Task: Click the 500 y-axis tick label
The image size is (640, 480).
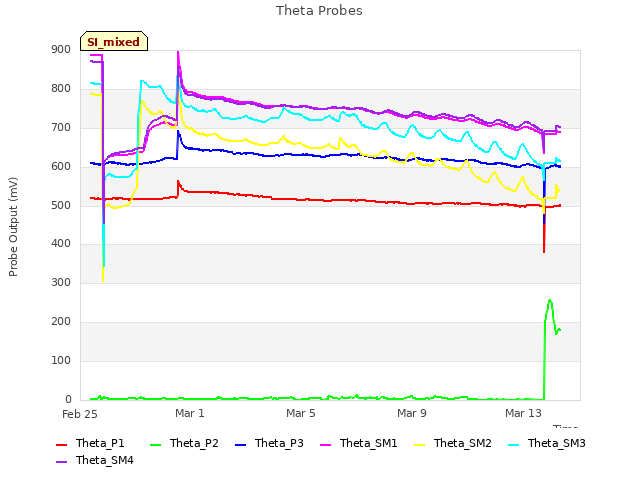Action: click(x=61, y=205)
